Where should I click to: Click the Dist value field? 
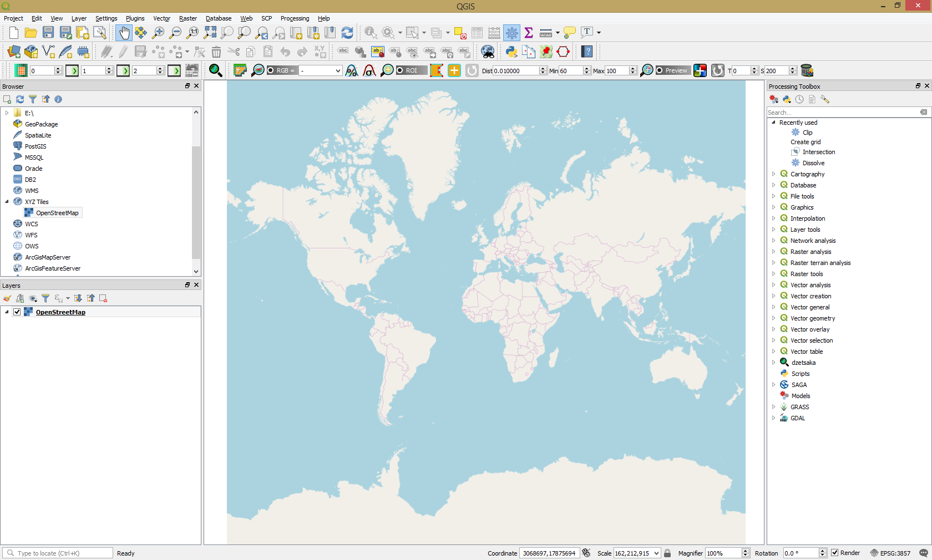click(x=516, y=70)
